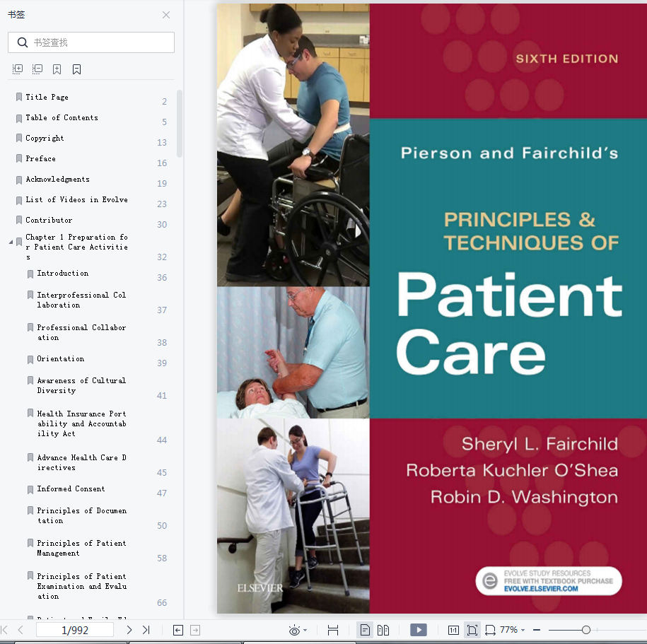This screenshot has height=644, width=647.
Task: Enable fit page view mode
Action: pos(472,630)
